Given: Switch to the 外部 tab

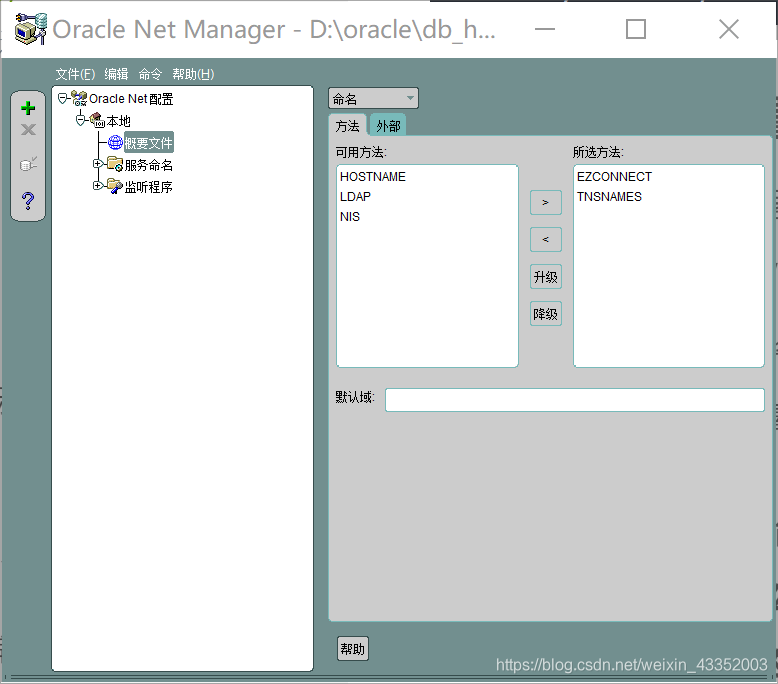Looking at the screenshot, I should [388, 126].
